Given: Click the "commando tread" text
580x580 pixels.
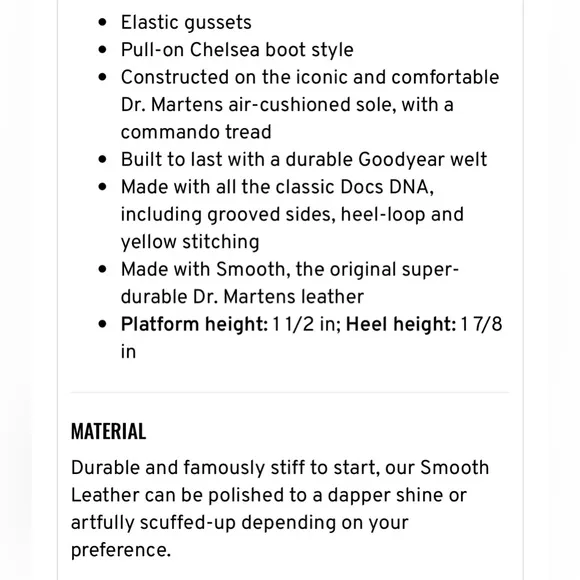Looking at the screenshot, I should (196, 132).
